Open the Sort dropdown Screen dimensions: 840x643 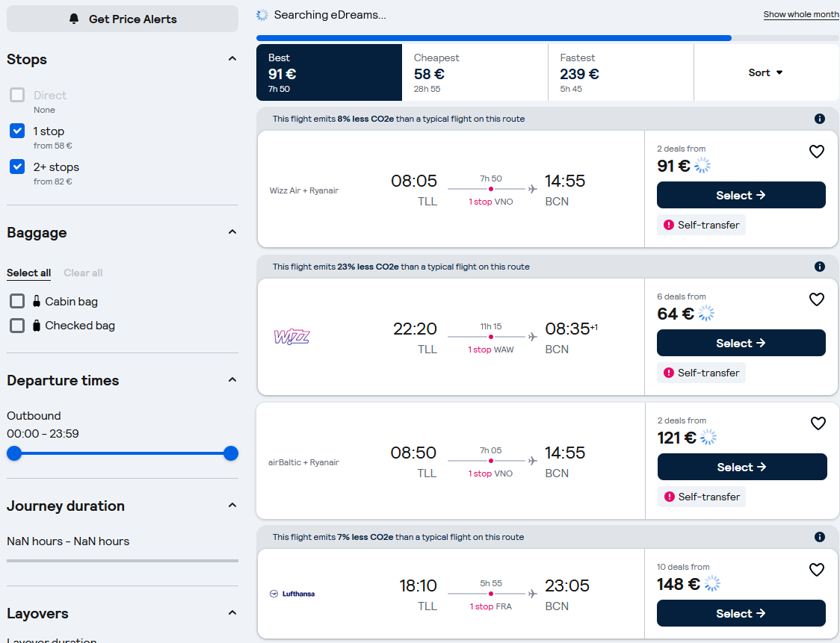click(765, 72)
